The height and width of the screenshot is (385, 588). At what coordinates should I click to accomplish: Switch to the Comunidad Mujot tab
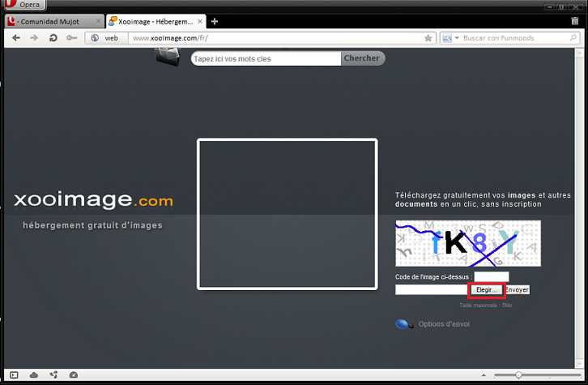click(52, 21)
